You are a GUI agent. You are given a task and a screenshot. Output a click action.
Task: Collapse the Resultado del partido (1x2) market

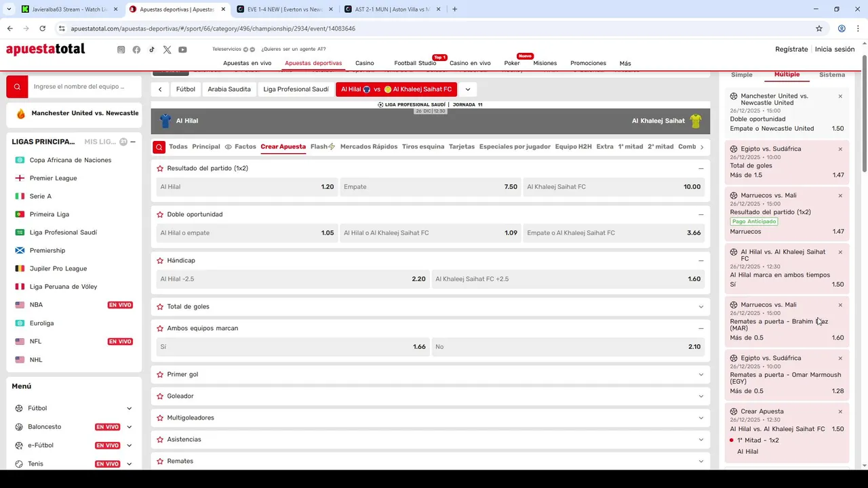pyautogui.click(x=701, y=168)
